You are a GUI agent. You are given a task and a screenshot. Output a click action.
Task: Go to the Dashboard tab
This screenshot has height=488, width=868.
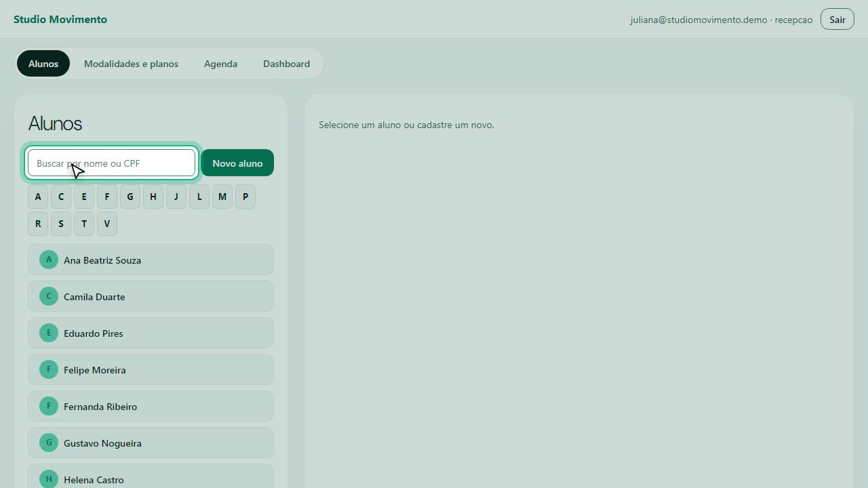point(286,64)
